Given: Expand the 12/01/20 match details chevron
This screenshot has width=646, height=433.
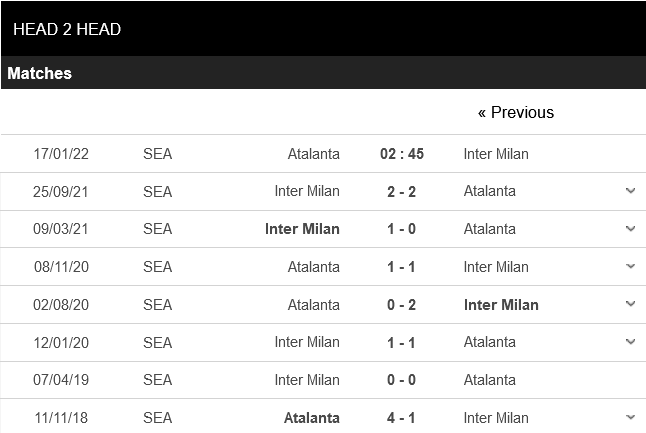Looking at the screenshot, I should (630, 342).
